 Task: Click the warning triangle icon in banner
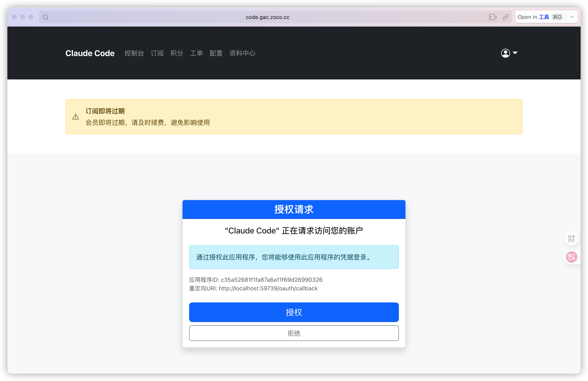click(x=76, y=117)
